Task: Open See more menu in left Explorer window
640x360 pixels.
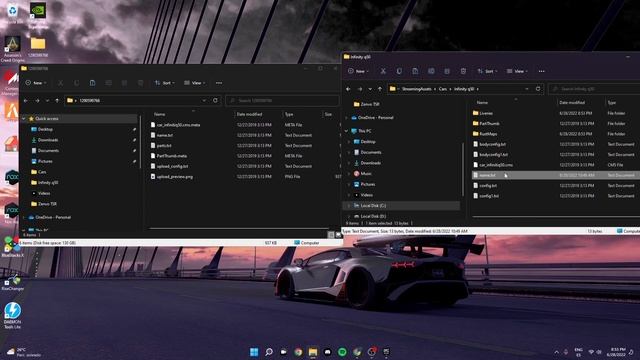Action: click(x=219, y=83)
